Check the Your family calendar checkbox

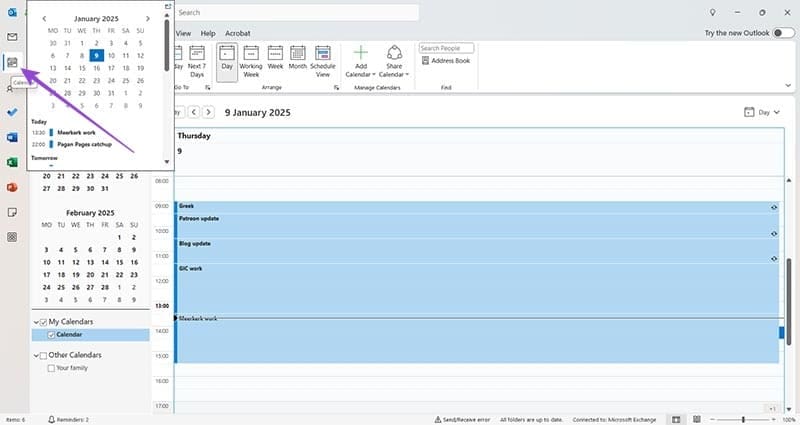point(51,368)
